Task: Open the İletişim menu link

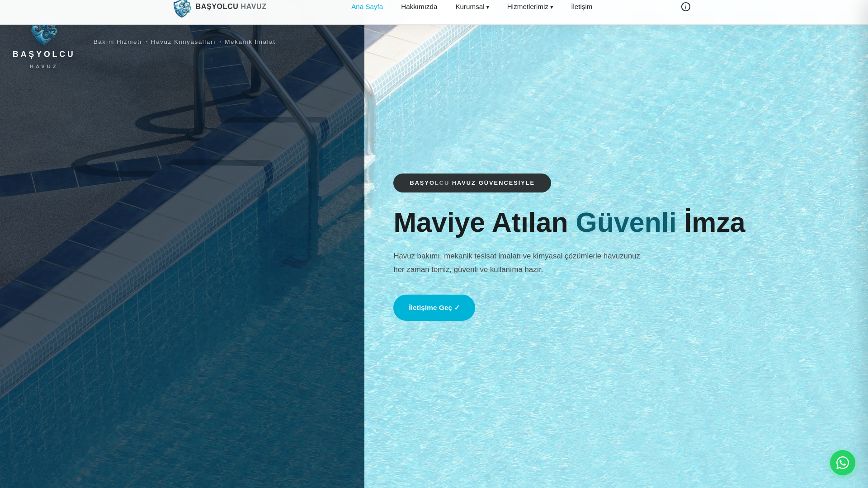Action: (581, 7)
